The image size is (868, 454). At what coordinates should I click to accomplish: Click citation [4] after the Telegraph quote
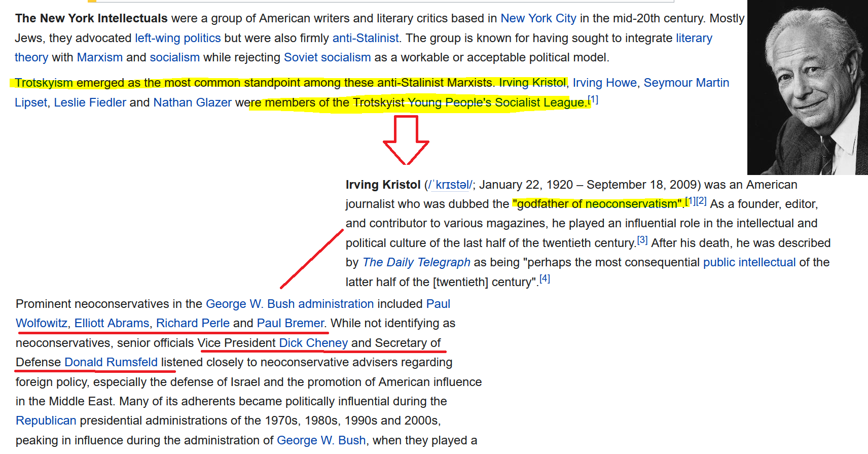click(545, 278)
